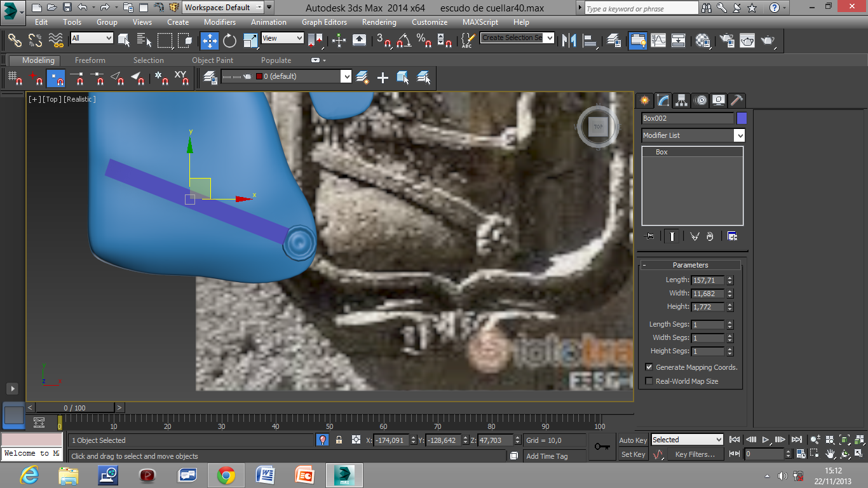Image resolution: width=868 pixels, height=488 pixels.
Task: Click the Unlink Selection icon
Action: coord(36,41)
